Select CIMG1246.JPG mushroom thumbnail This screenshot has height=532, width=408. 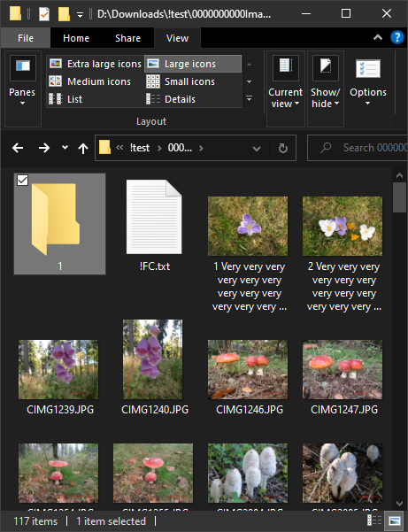(x=248, y=369)
